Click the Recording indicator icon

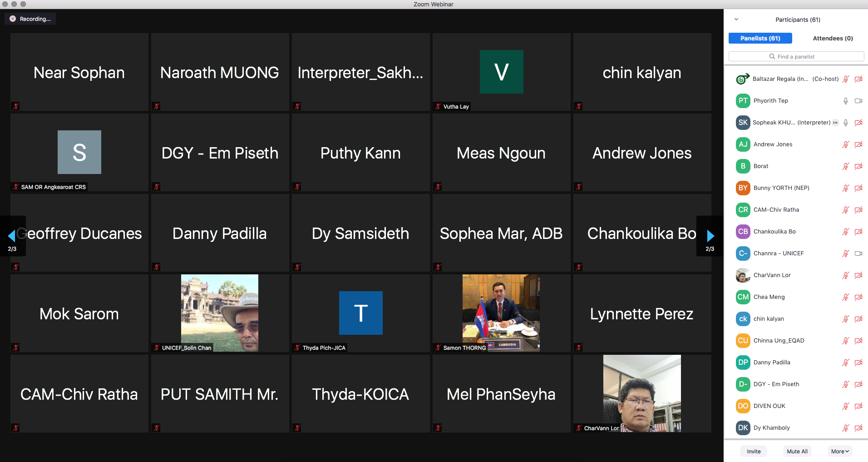(x=13, y=19)
